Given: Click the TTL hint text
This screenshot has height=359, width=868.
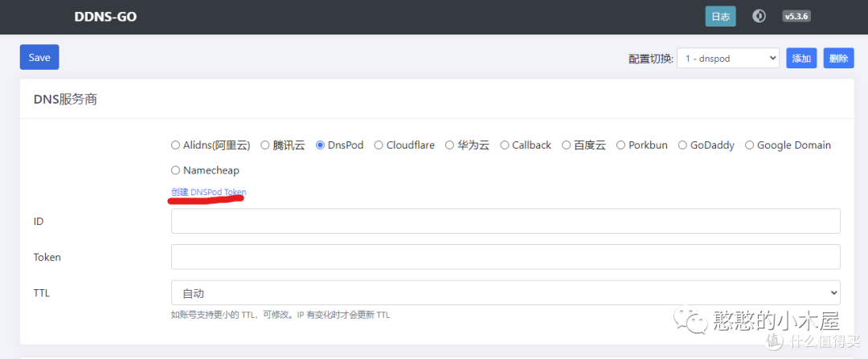Looking at the screenshot, I should coord(280,316).
